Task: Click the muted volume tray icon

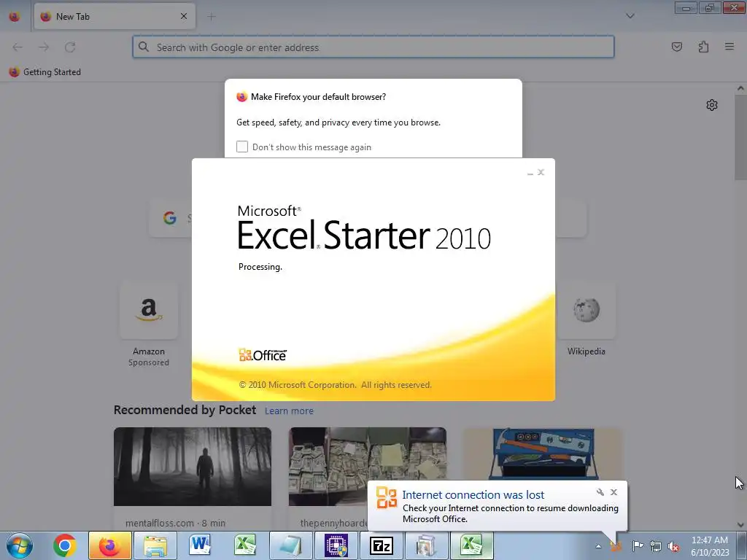Action: tap(673, 546)
